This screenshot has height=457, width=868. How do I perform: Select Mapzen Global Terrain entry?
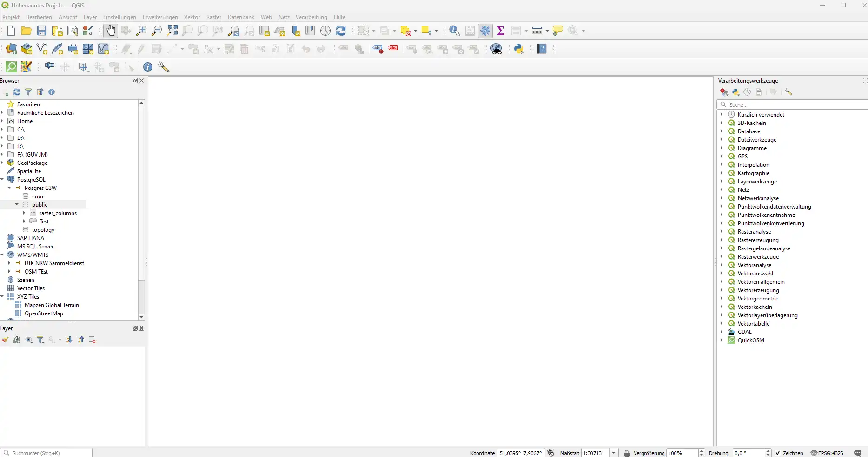pyautogui.click(x=52, y=305)
